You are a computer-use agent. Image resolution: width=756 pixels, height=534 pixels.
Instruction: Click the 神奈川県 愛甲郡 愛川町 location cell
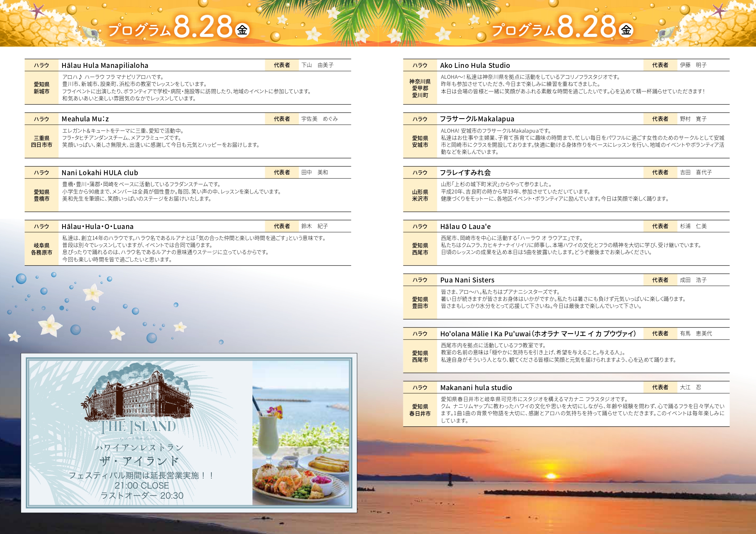click(420, 88)
